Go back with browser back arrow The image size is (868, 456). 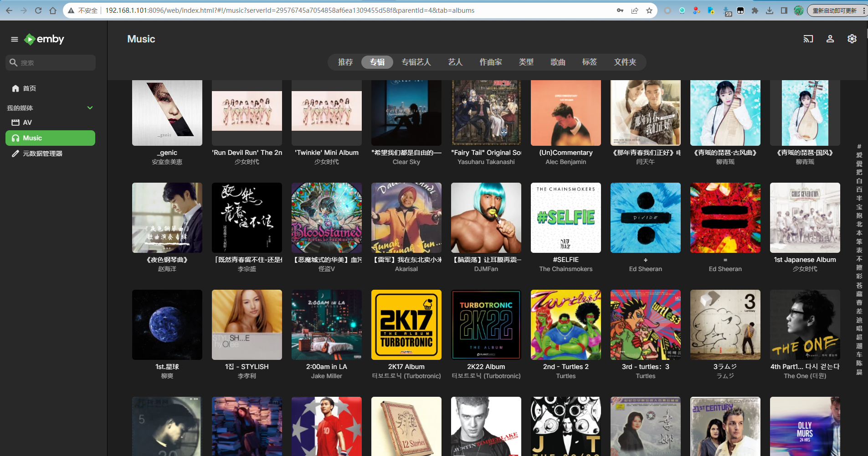click(9, 10)
